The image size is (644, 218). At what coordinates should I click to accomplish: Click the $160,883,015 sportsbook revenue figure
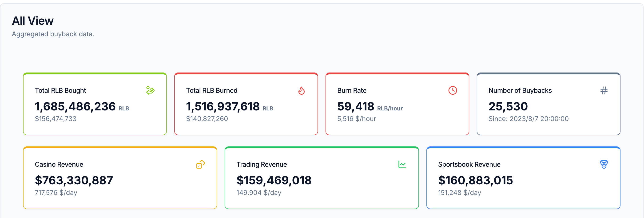[x=476, y=181]
